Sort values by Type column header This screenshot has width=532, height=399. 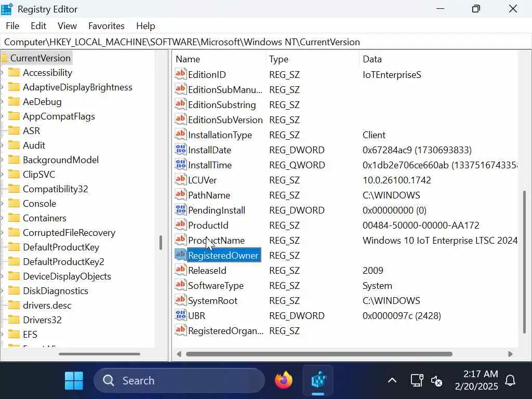(312, 59)
